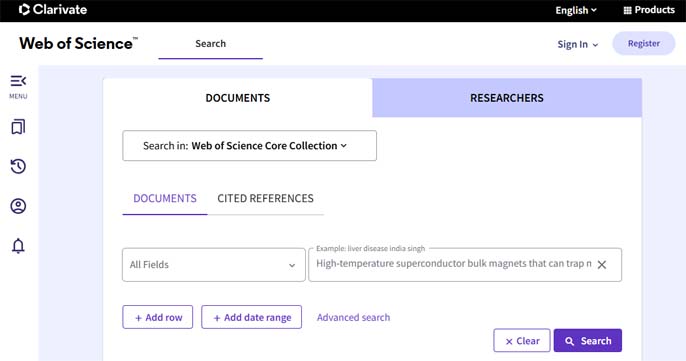Viewport: 686px width, 361px height.
Task: Open Products grid menu
Action: coord(649,10)
